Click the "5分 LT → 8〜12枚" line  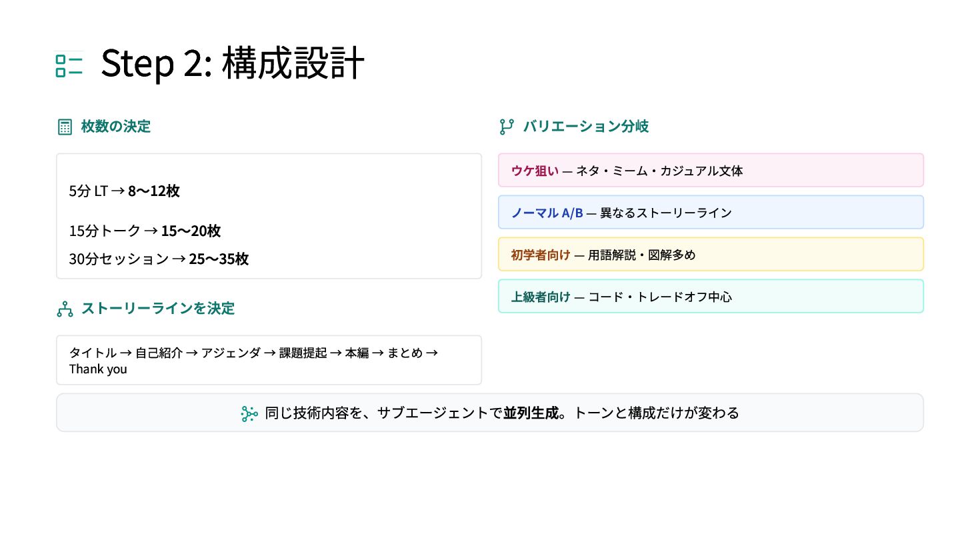click(x=125, y=191)
